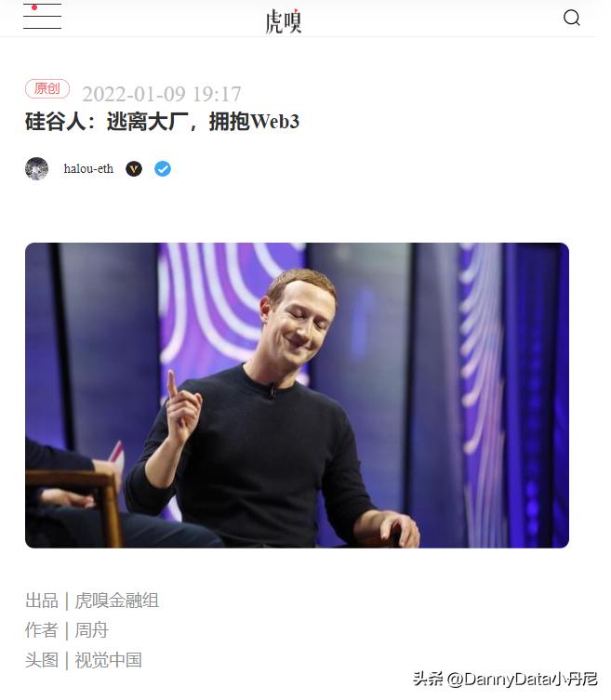
Task: Click the article title 硅谷人：逃离大厂，拥抱Web3
Action: (162, 122)
